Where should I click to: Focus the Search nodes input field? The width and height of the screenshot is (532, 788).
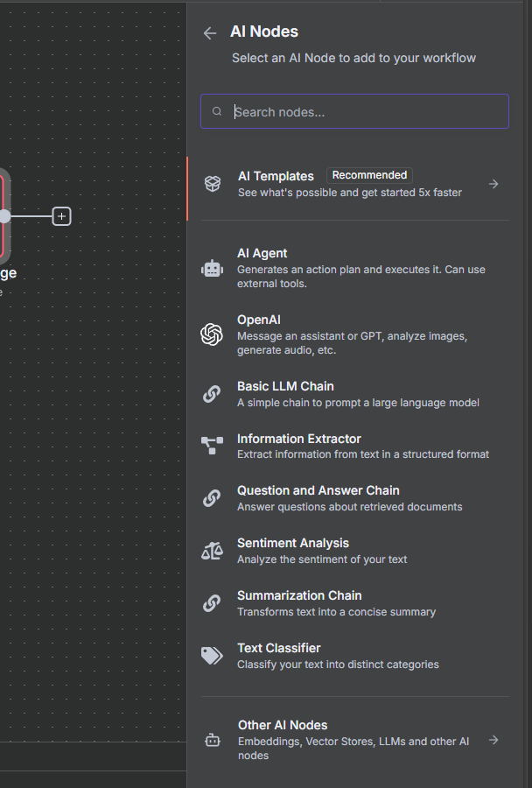367,112
